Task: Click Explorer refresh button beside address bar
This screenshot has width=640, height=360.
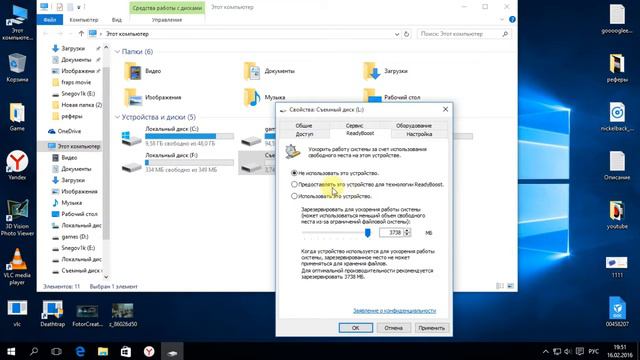Action: [406, 34]
